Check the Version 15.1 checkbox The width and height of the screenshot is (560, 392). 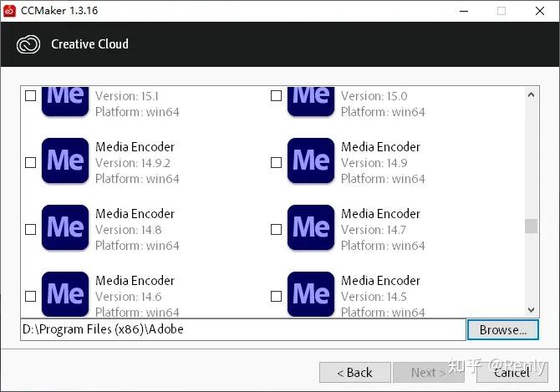click(31, 95)
